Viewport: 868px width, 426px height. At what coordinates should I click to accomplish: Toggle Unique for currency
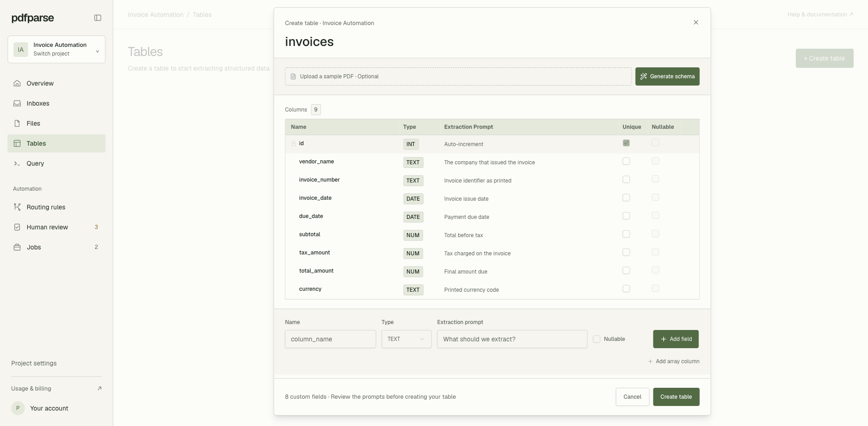click(x=626, y=289)
